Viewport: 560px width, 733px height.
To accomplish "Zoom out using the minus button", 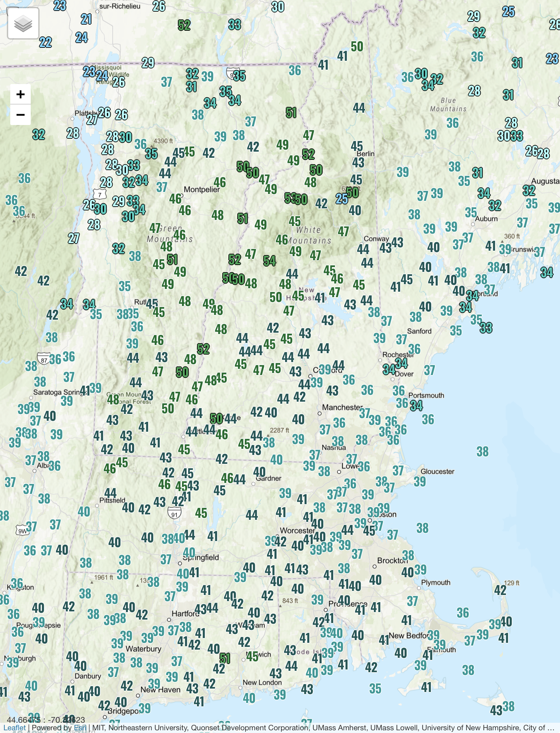I will point(20,114).
